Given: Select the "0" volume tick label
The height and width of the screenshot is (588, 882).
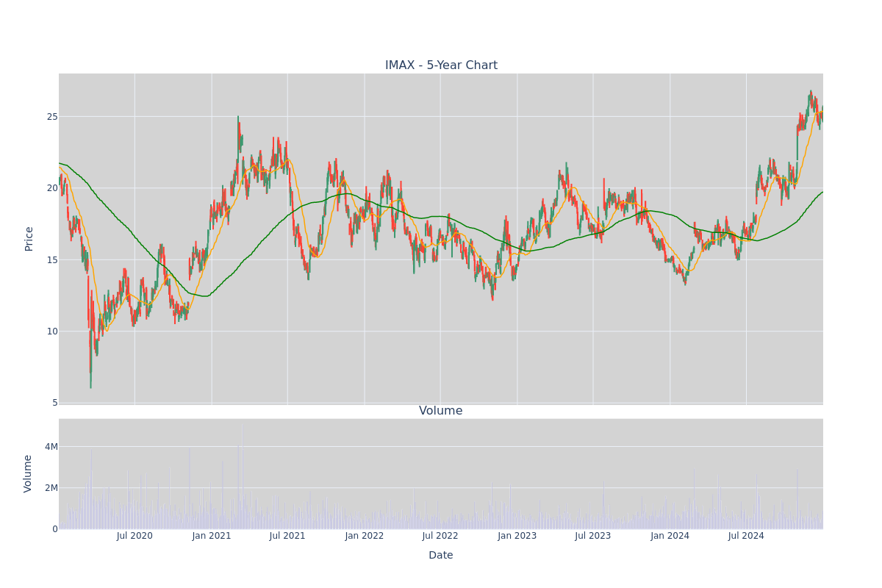Looking at the screenshot, I should point(55,529).
